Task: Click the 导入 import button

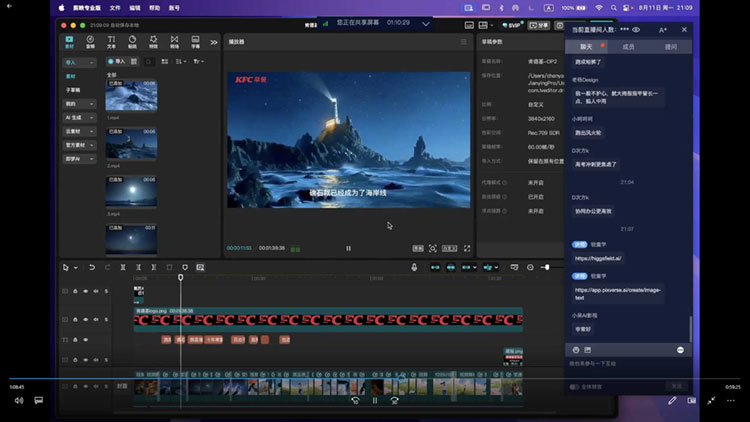Action: [116, 61]
